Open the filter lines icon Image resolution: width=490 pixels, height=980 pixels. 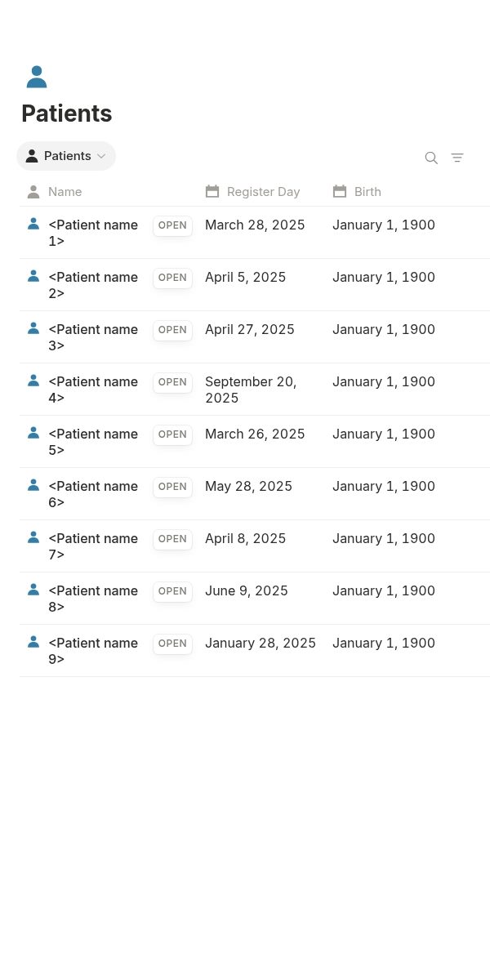[457, 158]
